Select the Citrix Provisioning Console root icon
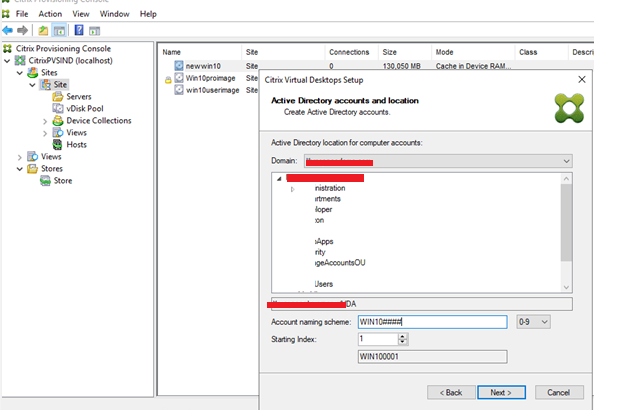620x410 pixels. [x=8, y=49]
